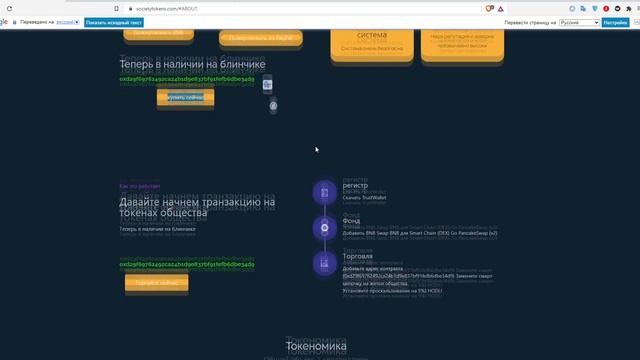Open the Русский target language dropdown
The height and width of the screenshot is (360, 640).
tap(579, 22)
